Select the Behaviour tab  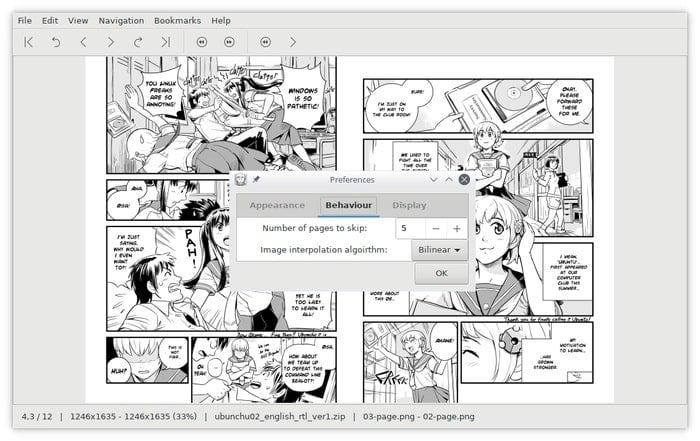[349, 205]
